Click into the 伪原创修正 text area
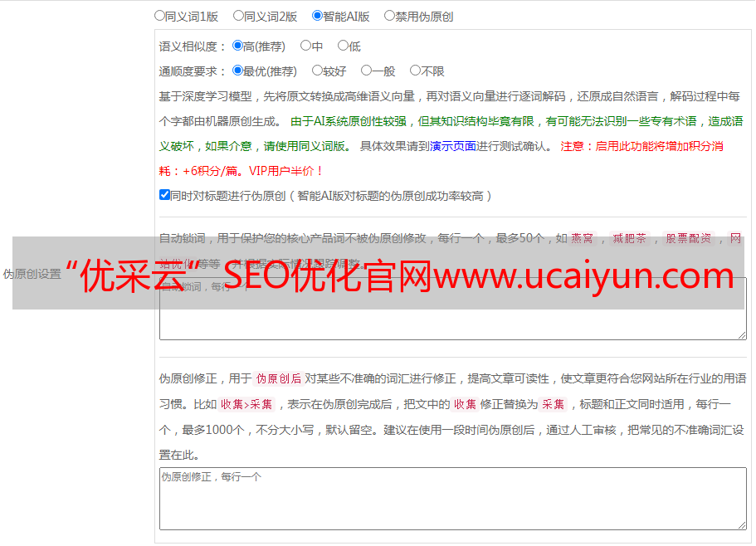The width and height of the screenshot is (756, 546). point(452,502)
